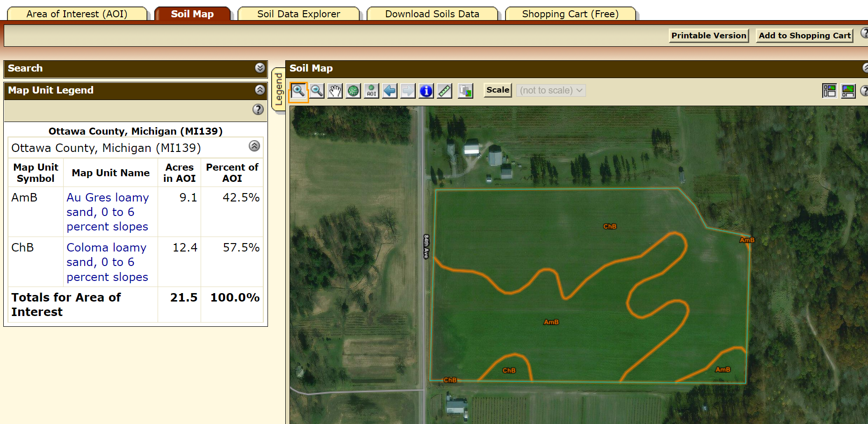Image resolution: width=868 pixels, height=424 pixels.
Task: Open the map print/export tool
Action: (465, 91)
